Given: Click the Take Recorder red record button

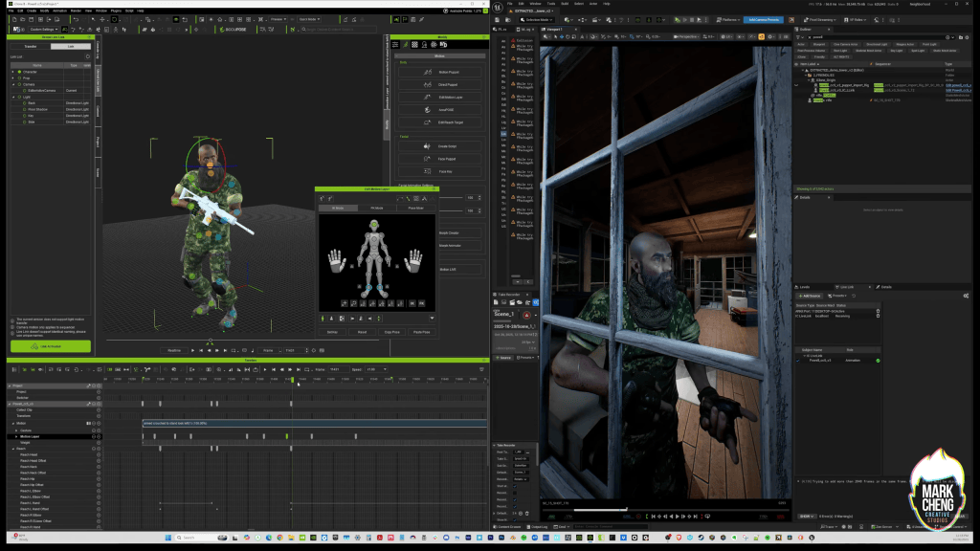Looking at the screenshot, I should (526, 316).
